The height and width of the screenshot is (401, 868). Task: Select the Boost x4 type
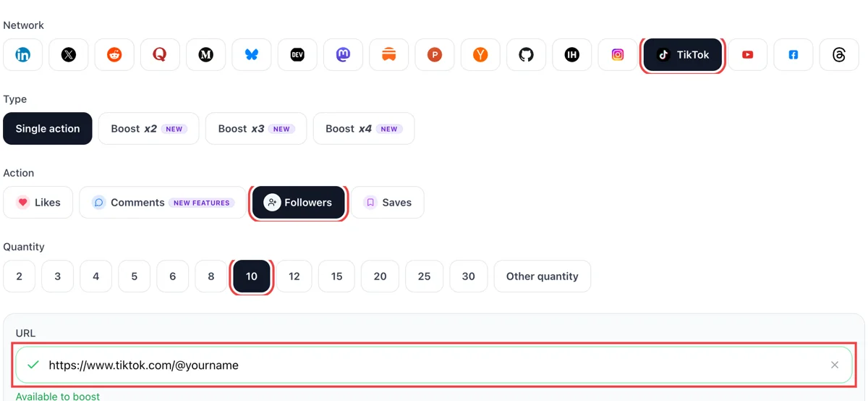pos(364,129)
